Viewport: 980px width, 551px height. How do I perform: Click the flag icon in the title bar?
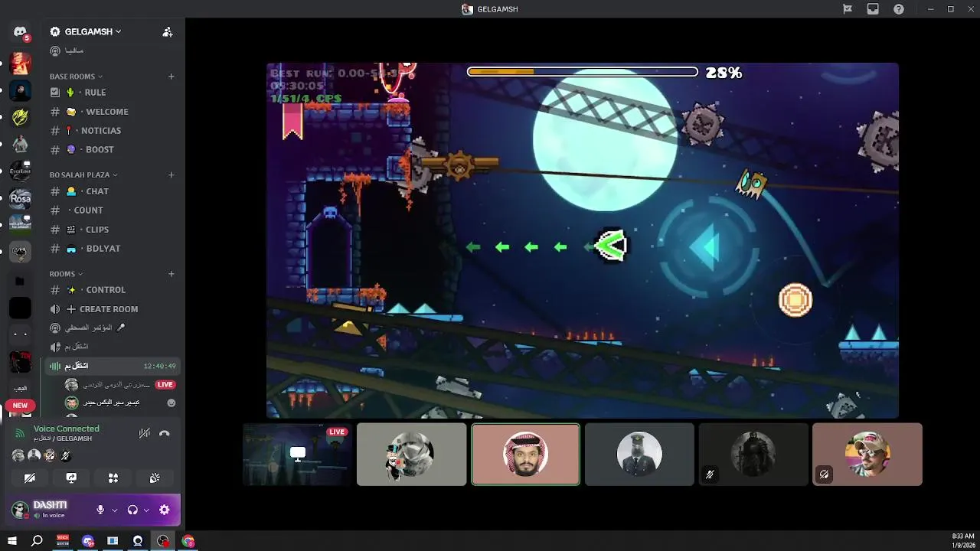(x=848, y=9)
